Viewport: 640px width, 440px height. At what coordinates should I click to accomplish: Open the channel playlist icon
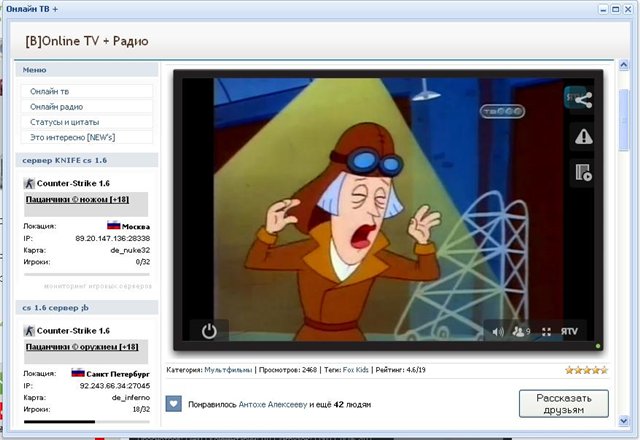click(x=584, y=172)
